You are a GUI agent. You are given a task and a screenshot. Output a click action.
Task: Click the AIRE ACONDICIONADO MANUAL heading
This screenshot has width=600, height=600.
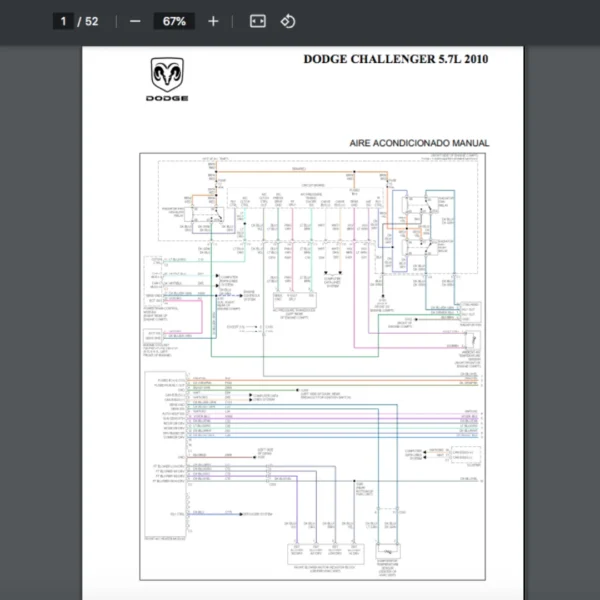[x=419, y=143]
